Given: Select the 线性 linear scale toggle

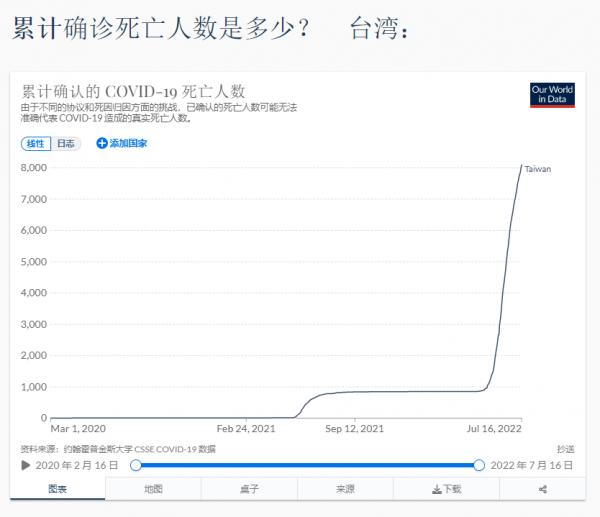Looking at the screenshot, I should [35, 143].
